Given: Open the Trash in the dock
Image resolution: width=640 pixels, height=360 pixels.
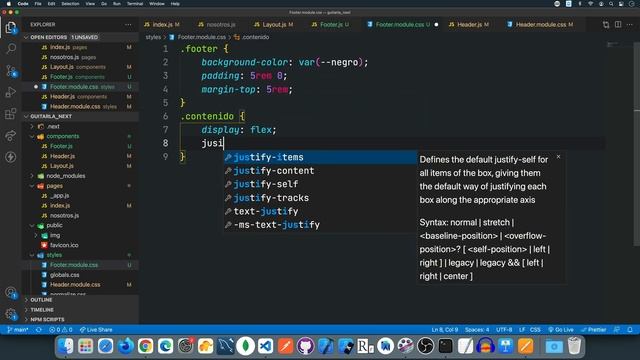Looking at the screenshot, I should 574,346.
